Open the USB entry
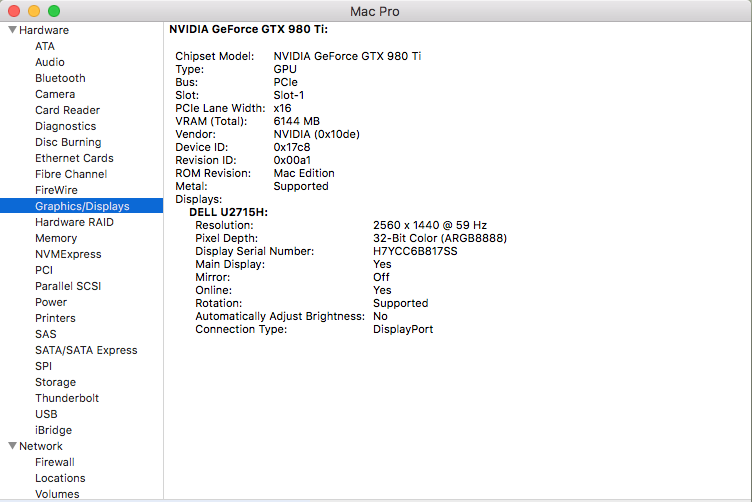Screen dimensions: 752x502 click(46, 414)
